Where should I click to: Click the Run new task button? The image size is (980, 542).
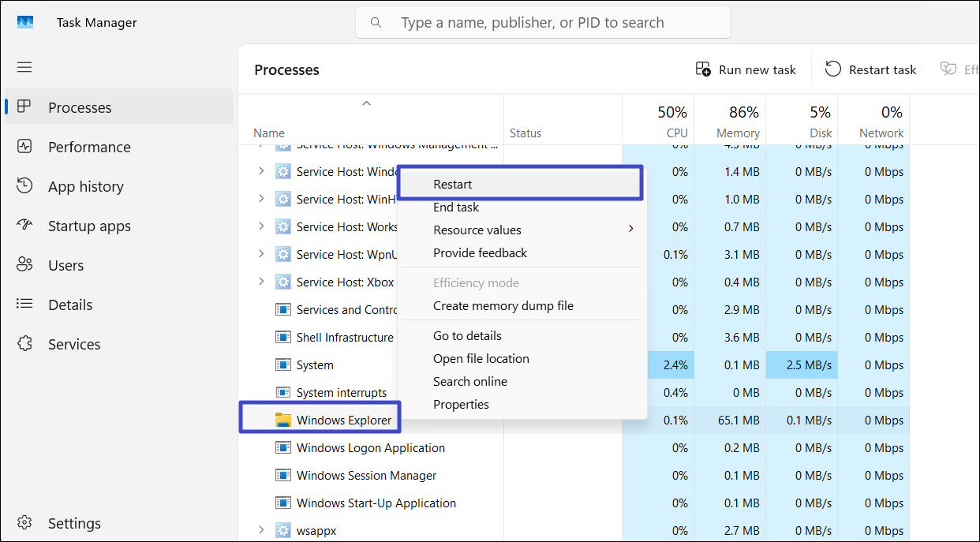click(x=746, y=69)
